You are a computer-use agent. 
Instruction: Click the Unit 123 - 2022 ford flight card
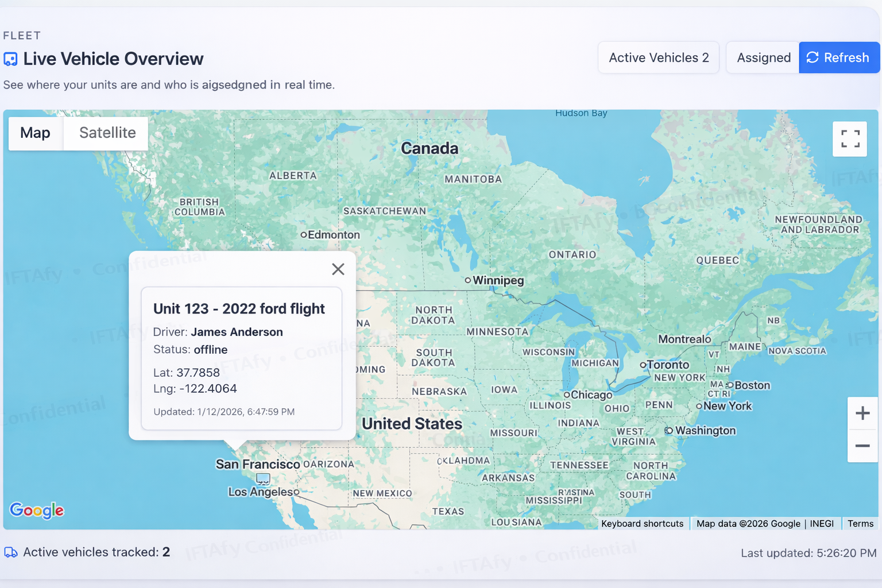tap(241, 359)
